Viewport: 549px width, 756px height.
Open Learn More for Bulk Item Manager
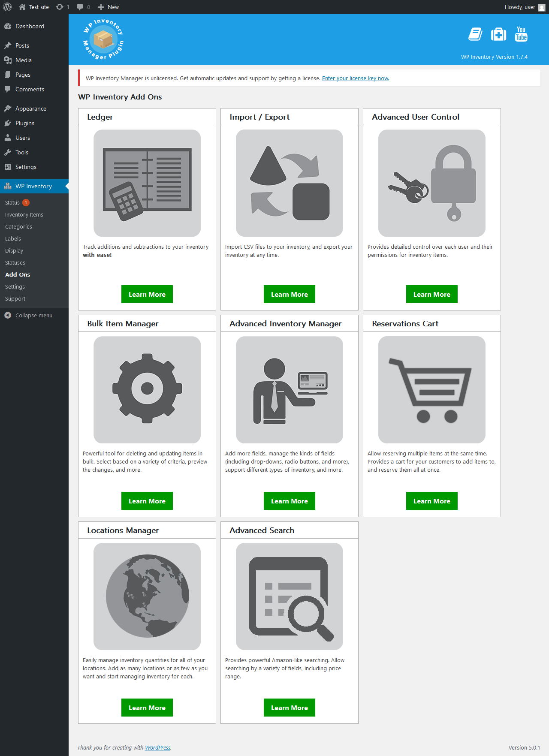pyautogui.click(x=147, y=501)
